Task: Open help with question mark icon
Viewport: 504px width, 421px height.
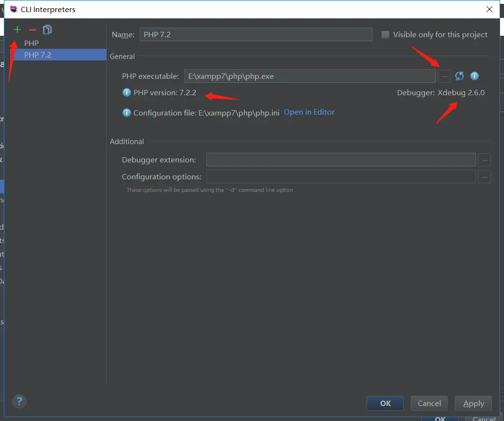Action: [x=19, y=401]
